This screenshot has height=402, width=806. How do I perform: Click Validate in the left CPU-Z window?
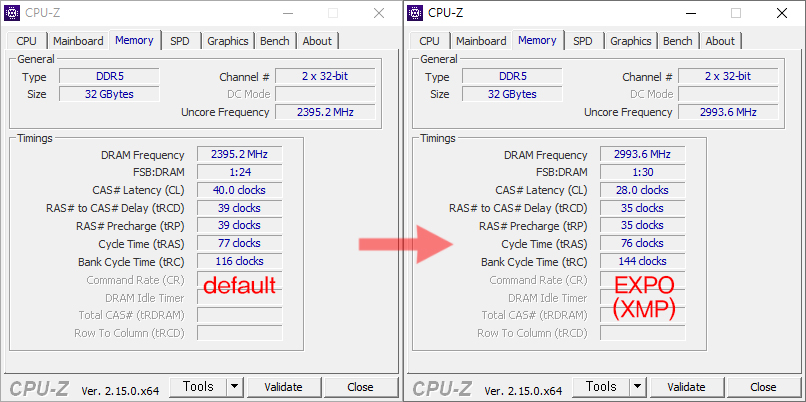click(283, 387)
